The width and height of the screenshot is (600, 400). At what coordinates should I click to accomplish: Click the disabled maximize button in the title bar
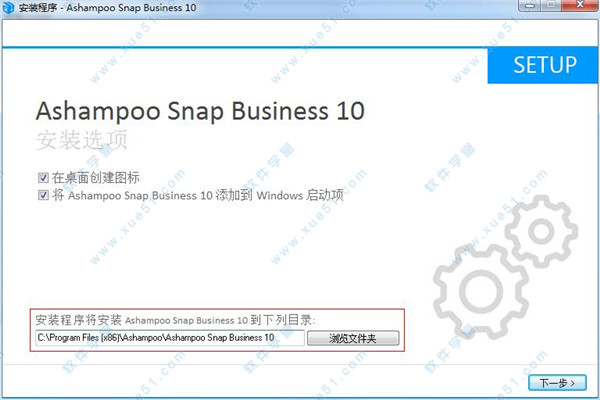coord(552,5)
